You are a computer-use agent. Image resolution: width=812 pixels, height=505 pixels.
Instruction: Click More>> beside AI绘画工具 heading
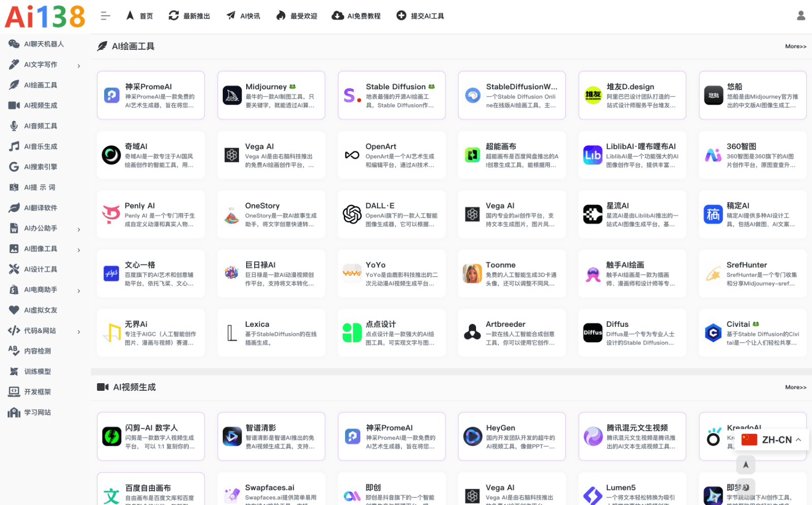tap(795, 46)
